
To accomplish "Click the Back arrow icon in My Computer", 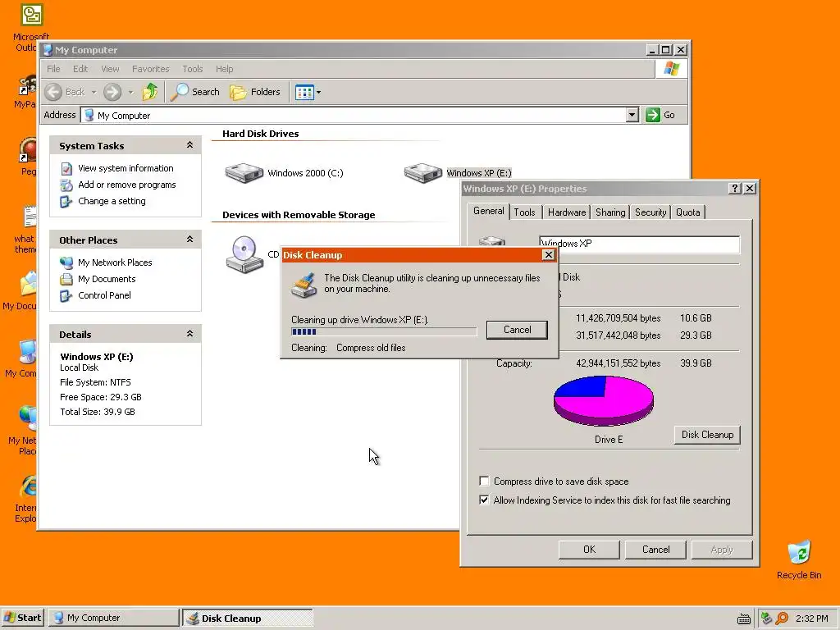I will tap(53, 92).
